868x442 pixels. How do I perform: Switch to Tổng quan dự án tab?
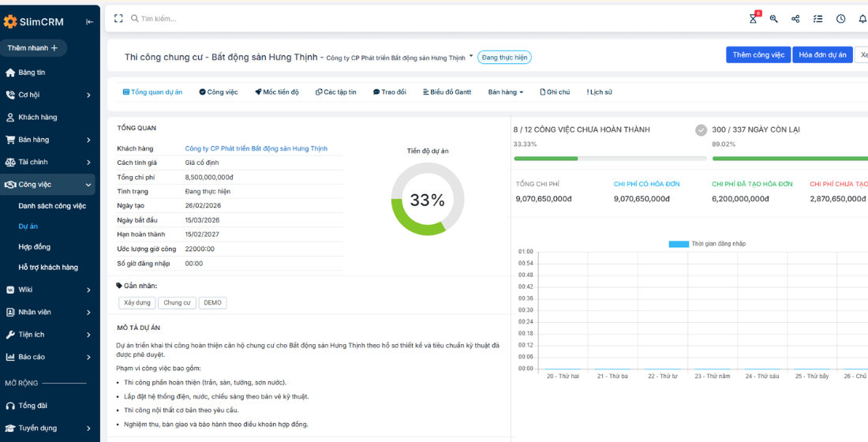152,92
